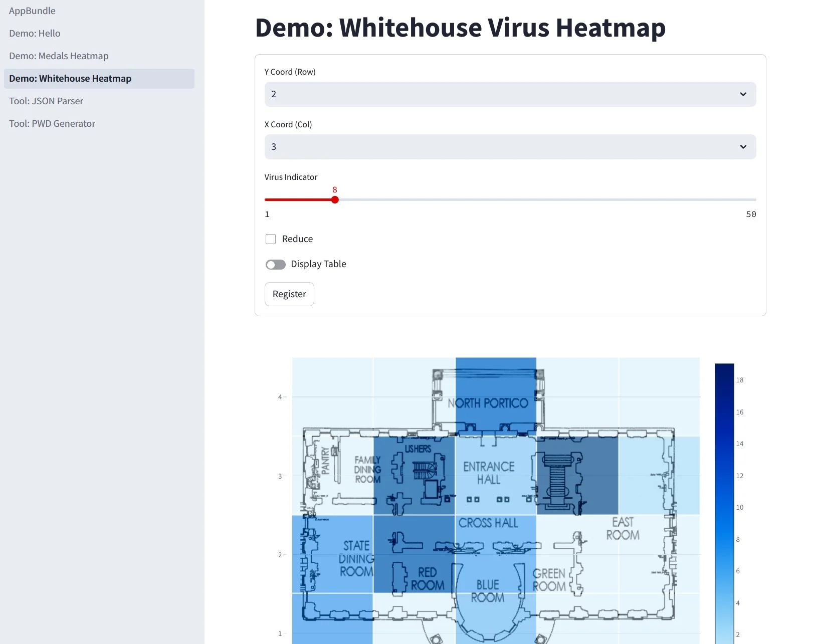Image resolution: width=813 pixels, height=644 pixels.
Task: Click the colorbar tick label 18
Action: pos(740,380)
